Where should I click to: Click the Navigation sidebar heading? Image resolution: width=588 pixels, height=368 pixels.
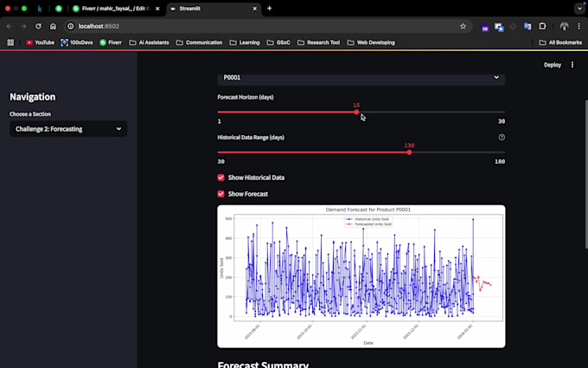[33, 97]
